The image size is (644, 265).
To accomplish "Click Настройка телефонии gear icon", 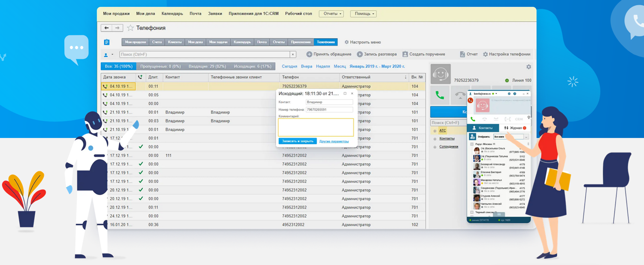I will 486,55.
